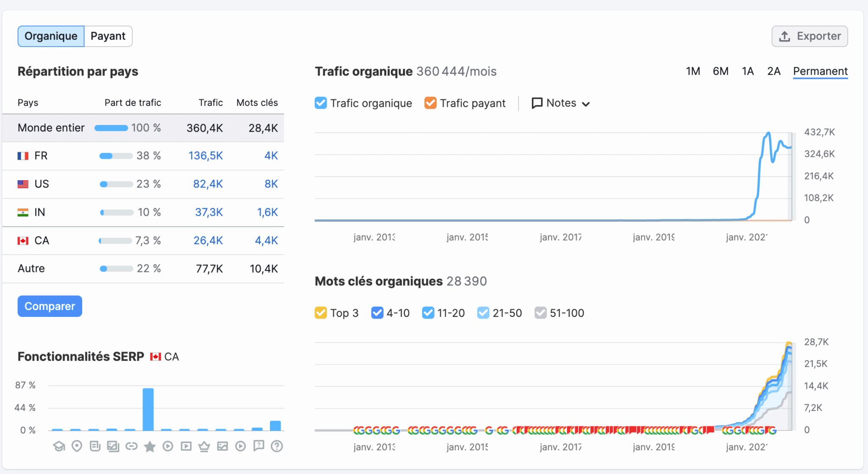Select the Permanent time range
Screen dimensions: 868x474
tap(820, 71)
